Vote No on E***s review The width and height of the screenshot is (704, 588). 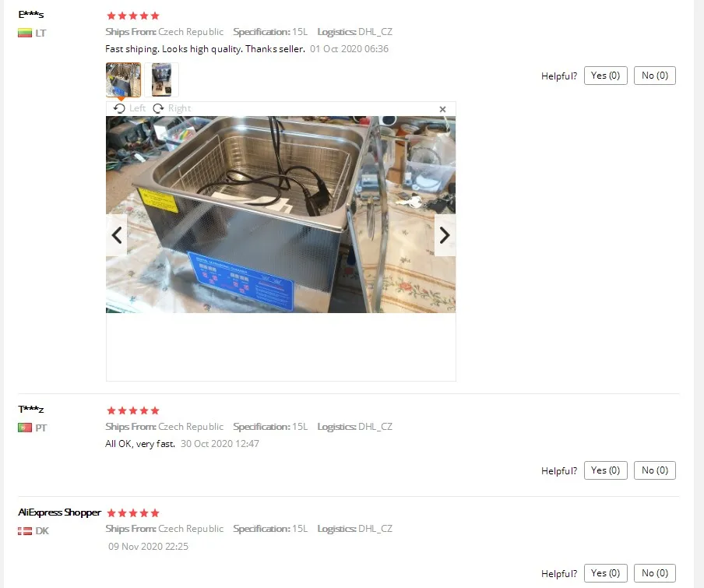[655, 76]
